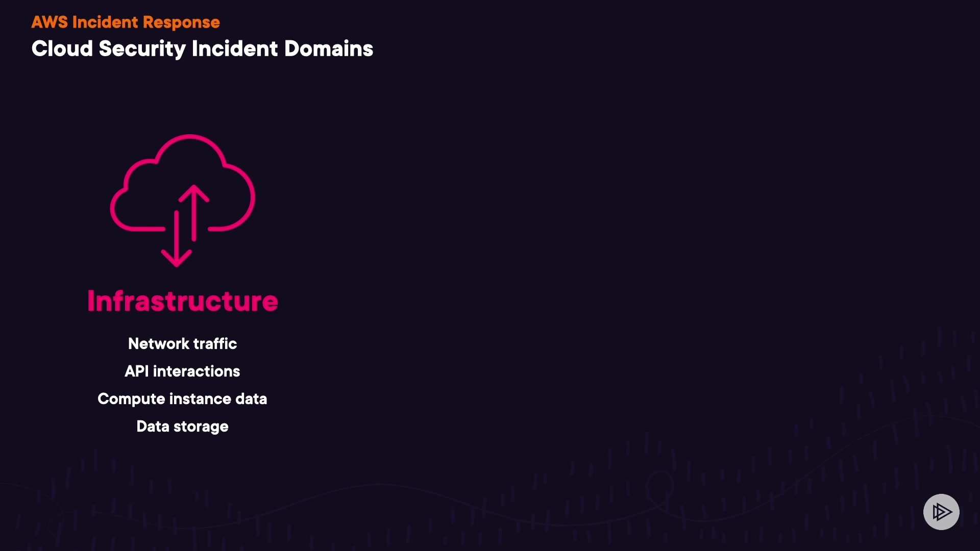Click the word traffic under Infrastructure
Screen dimensions: 980x551
coord(215,344)
